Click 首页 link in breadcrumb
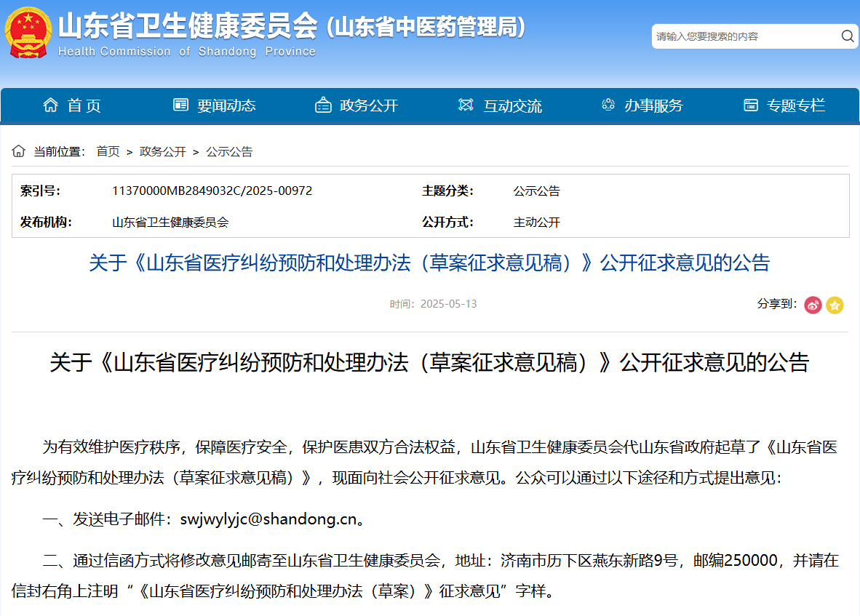This screenshot has height=616, width=860. (x=108, y=151)
